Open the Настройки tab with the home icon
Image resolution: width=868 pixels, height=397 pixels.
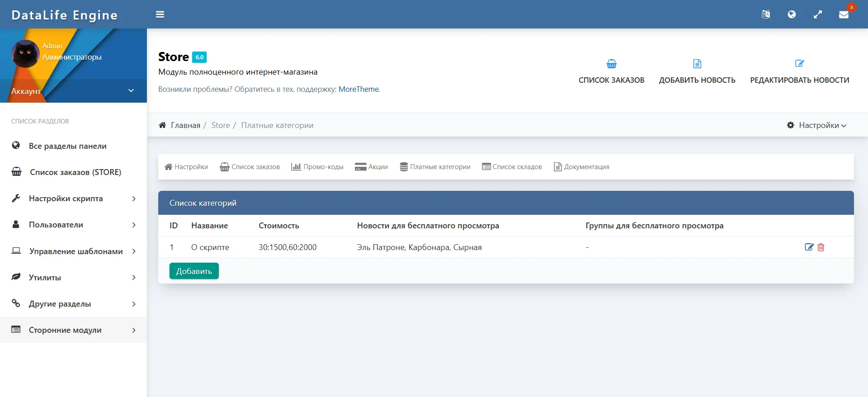coord(186,167)
